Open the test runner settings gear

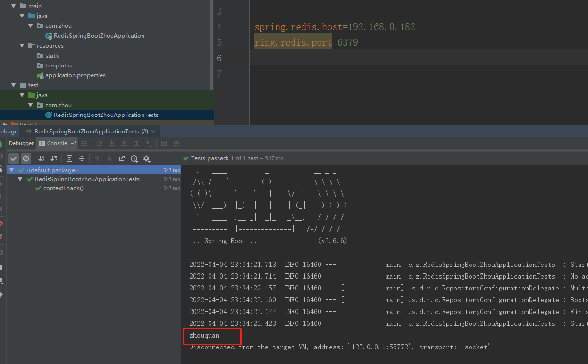[x=146, y=158]
